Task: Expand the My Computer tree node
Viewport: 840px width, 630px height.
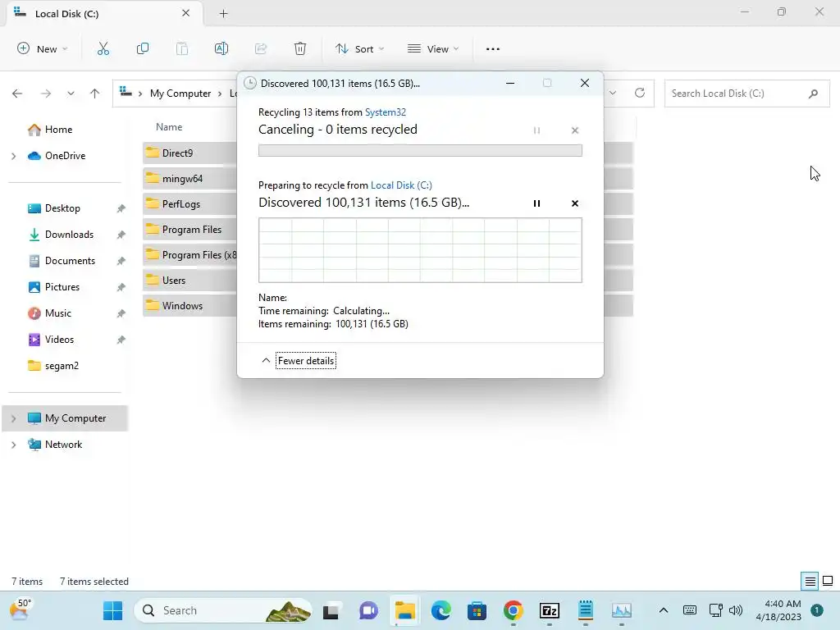Action: pyautogui.click(x=13, y=418)
